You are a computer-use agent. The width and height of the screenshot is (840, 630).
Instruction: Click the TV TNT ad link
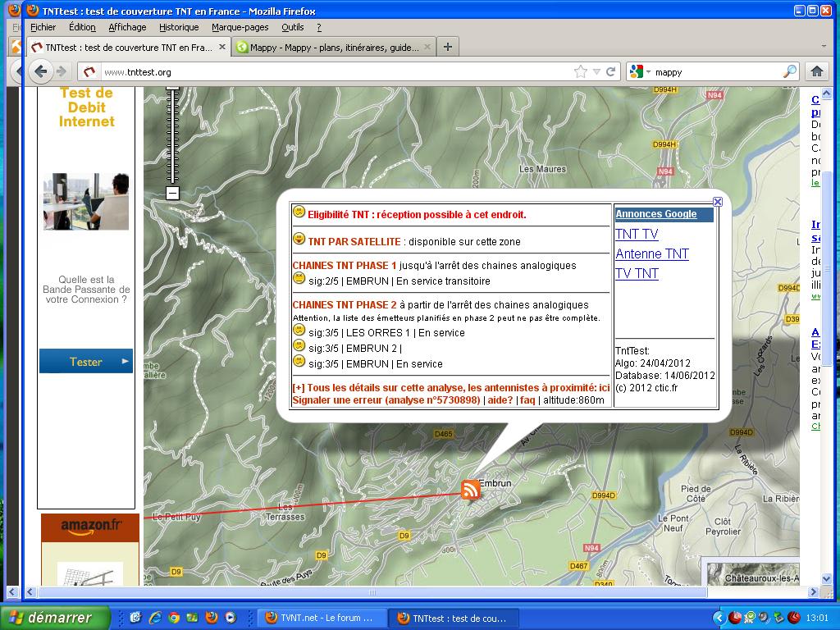click(637, 274)
